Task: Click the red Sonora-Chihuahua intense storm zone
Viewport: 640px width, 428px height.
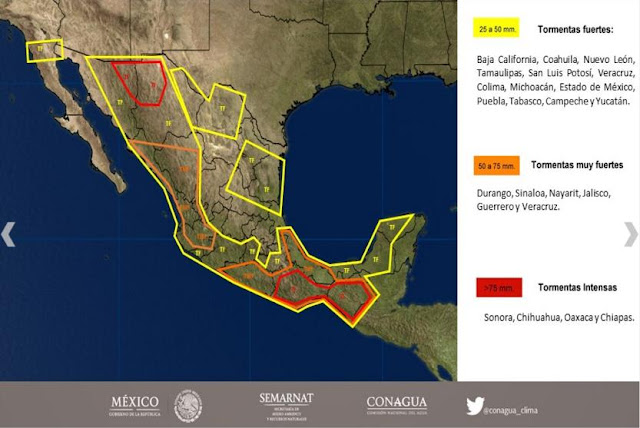Action: (x=140, y=83)
